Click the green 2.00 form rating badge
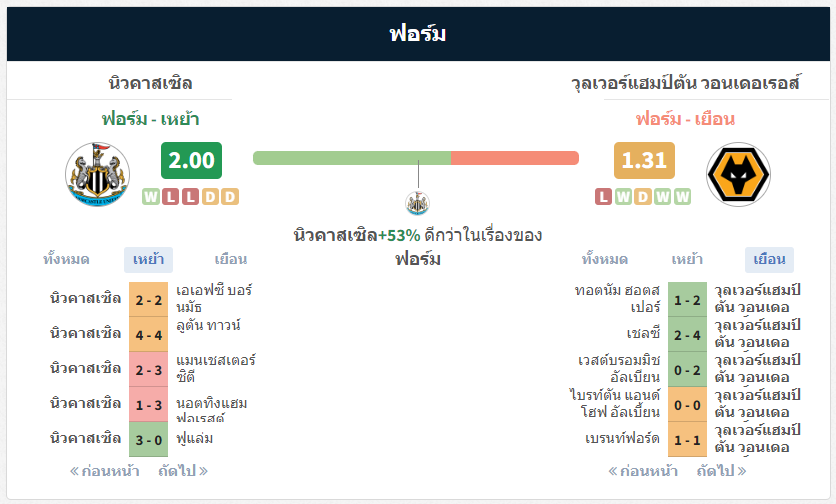Viewport: 836px width, 504px height. (x=191, y=161)
